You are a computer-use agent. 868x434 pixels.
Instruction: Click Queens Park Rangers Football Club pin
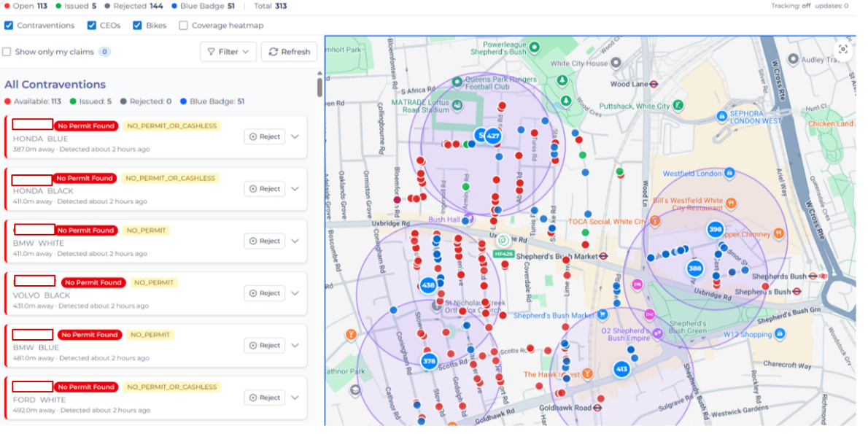pos(457,82)
